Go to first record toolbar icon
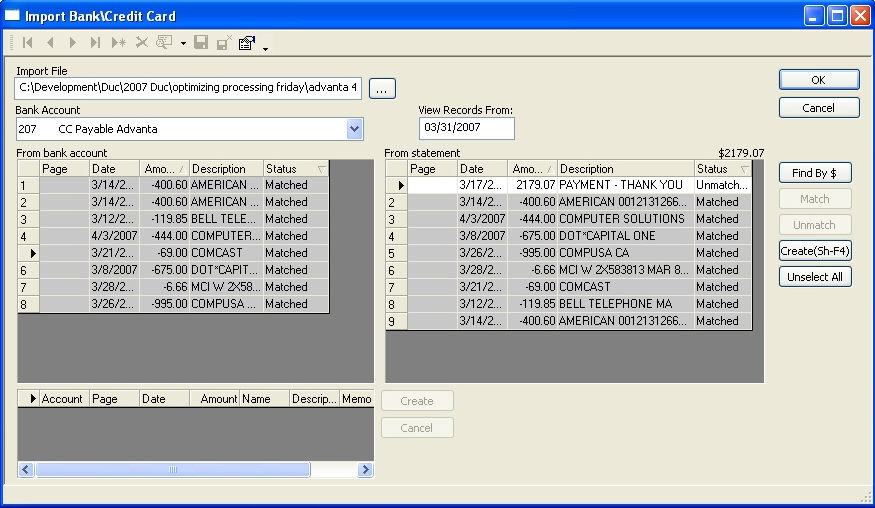This screenshot has height=508, width=875. pos(27,42)
